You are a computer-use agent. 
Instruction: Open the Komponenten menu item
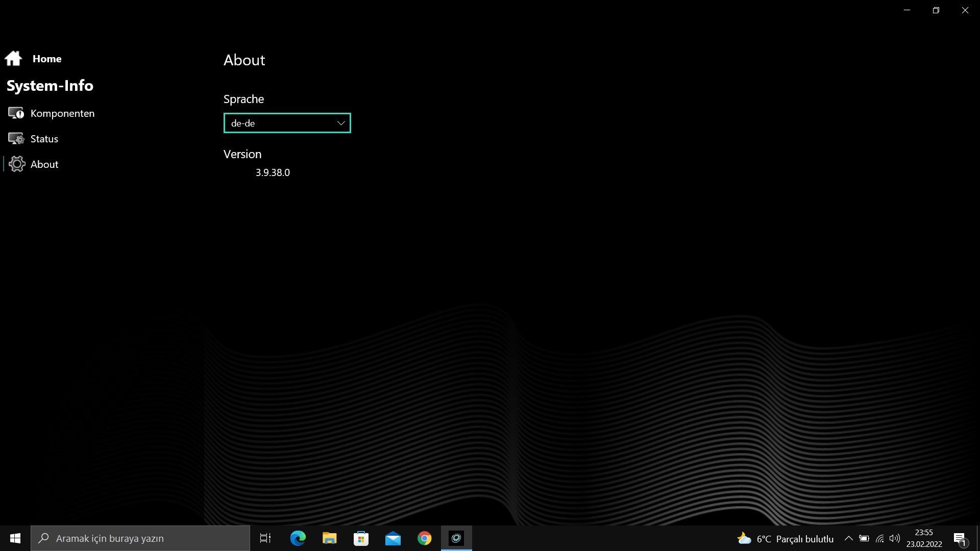(x=62, y=113)
